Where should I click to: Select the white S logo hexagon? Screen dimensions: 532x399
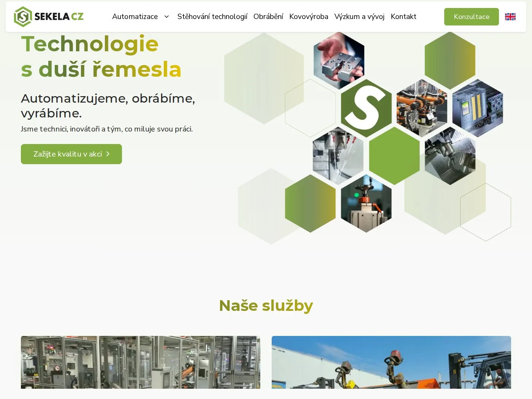pyautogui.click(x=366, y=108)
